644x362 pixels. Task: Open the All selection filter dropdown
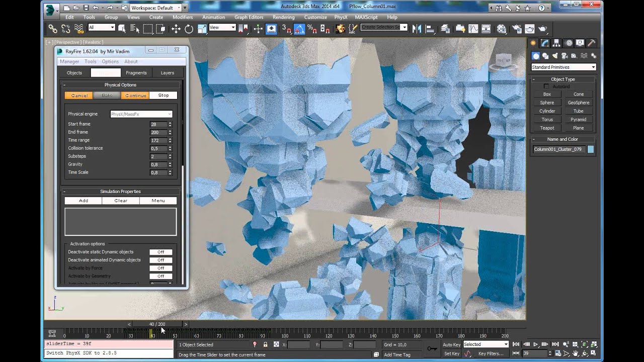(x=102, y=27)
